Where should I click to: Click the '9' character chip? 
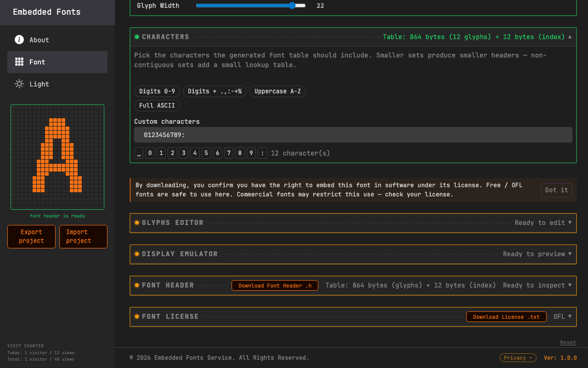[251, 153]
